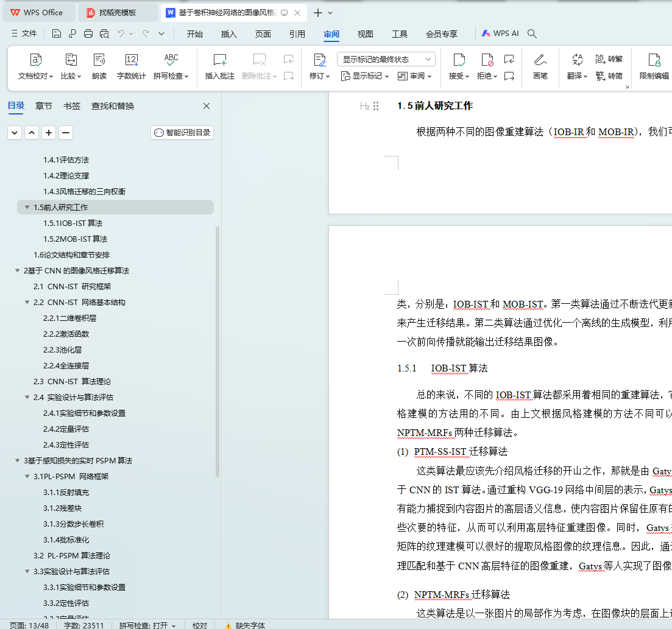Open 字数统计 word count
The height and width of the screenshot is (629, 672).
131,67
